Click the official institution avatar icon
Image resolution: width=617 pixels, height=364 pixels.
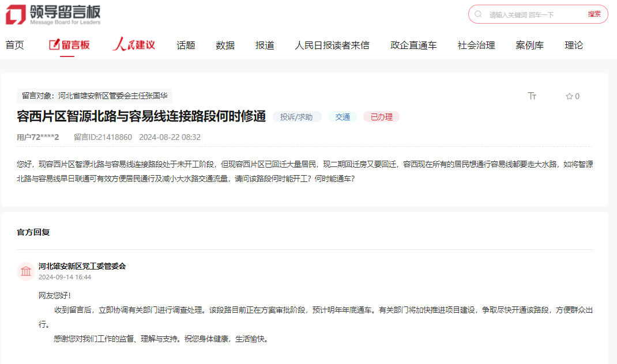[x=26, y=271]
